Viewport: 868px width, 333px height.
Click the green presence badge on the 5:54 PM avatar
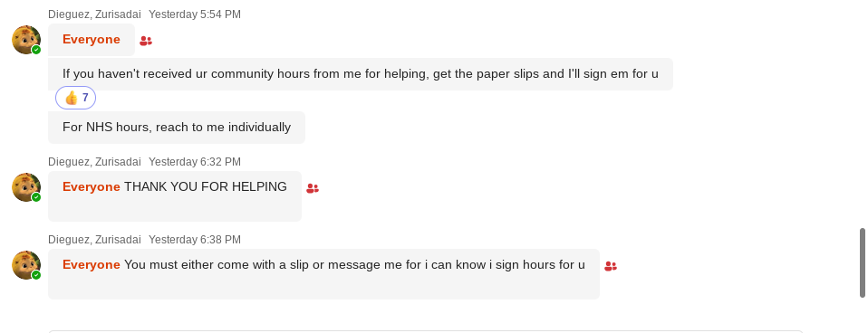click(x=36, y=50)
